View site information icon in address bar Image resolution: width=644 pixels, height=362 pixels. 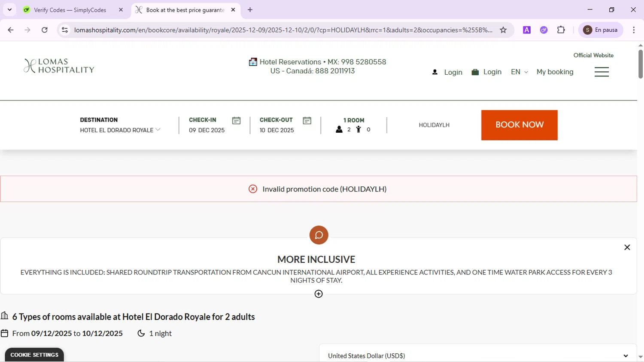(65, 30)
